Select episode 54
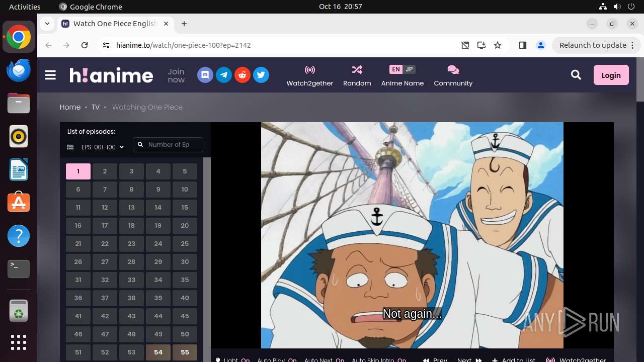This screenshot has height=362, width=644. tap(158, 352)
